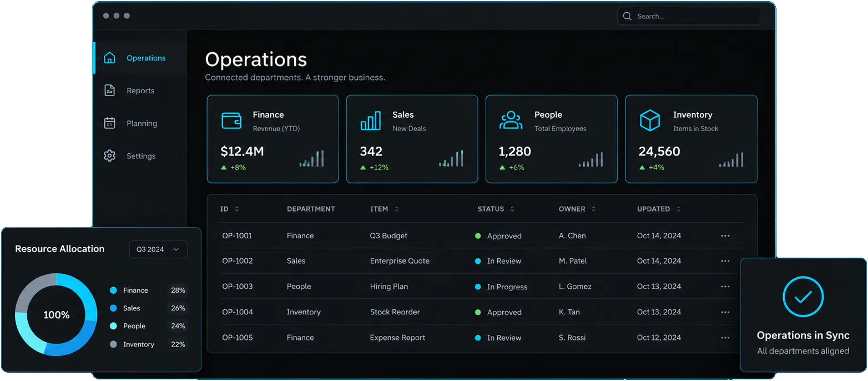Expand the Q3 2024 quarter dropdown
Viewport: 868px width, 381px height.
click(158, 249)
